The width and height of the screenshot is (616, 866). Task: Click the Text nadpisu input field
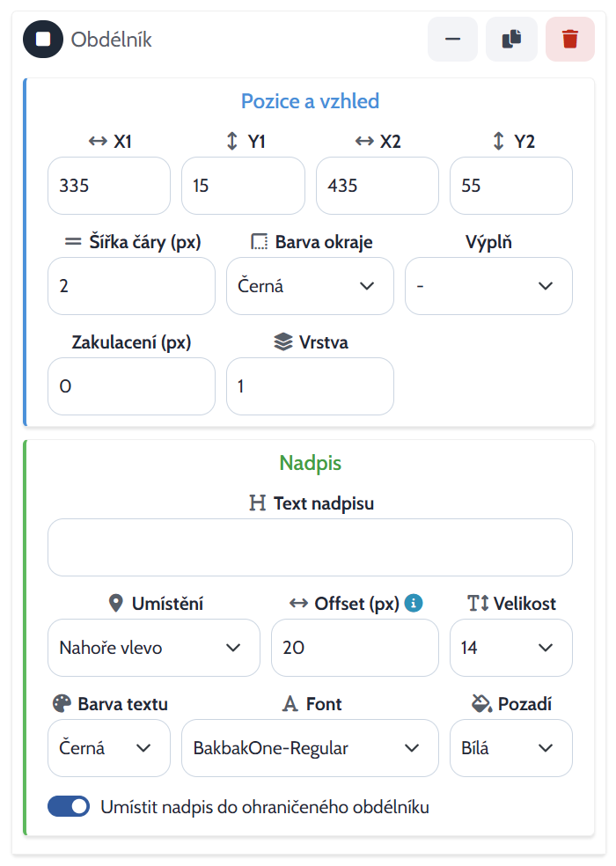pos(310,547)
